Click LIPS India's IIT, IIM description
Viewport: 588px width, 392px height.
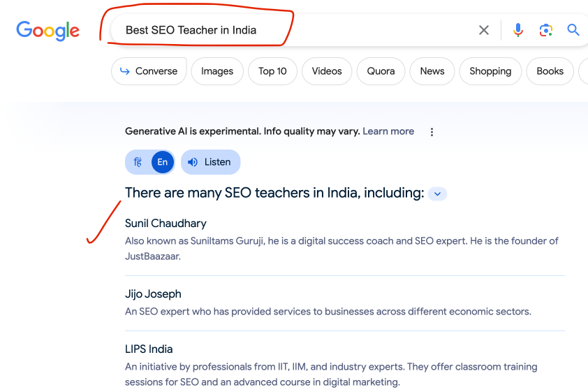(x=331, y=374)
